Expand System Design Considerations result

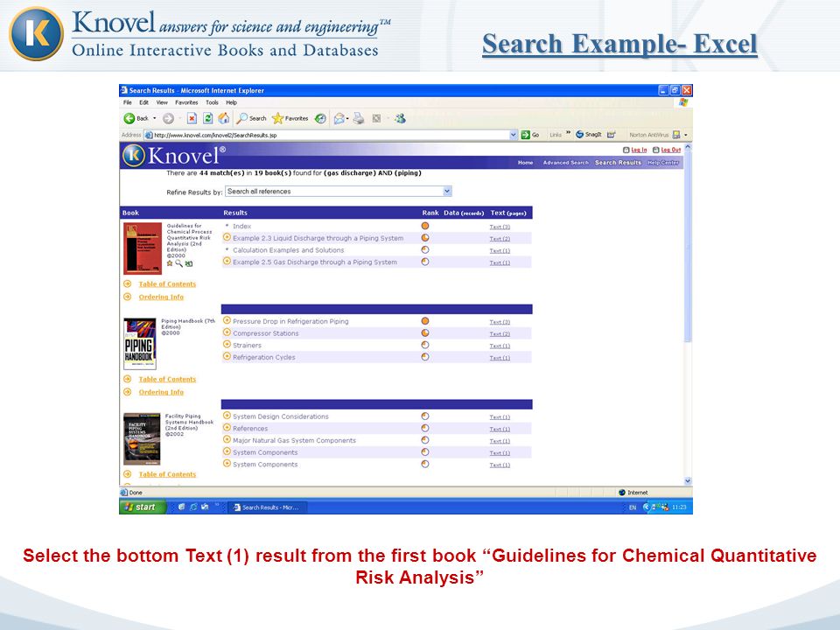(x=227, y=416)
